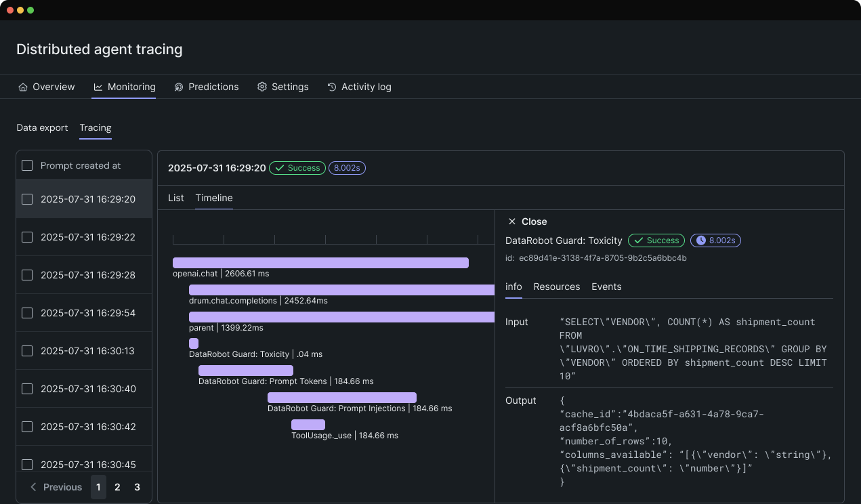
Task: Select the openai.chat span bar
Action: [x=320, y=263]
